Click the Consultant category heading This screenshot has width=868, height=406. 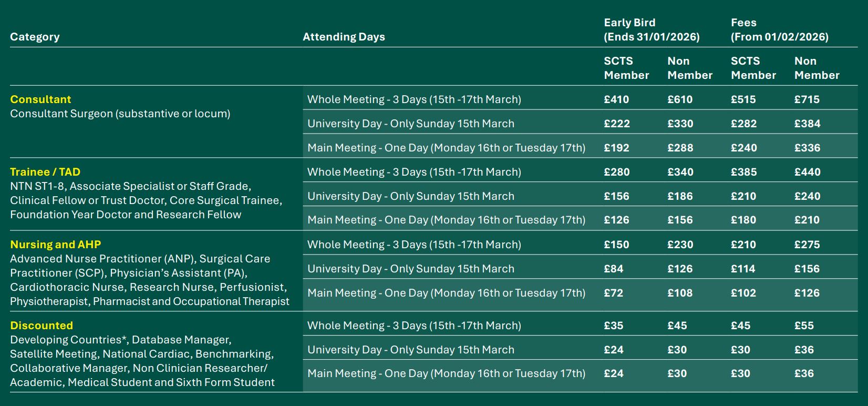(x=40, y=99)
